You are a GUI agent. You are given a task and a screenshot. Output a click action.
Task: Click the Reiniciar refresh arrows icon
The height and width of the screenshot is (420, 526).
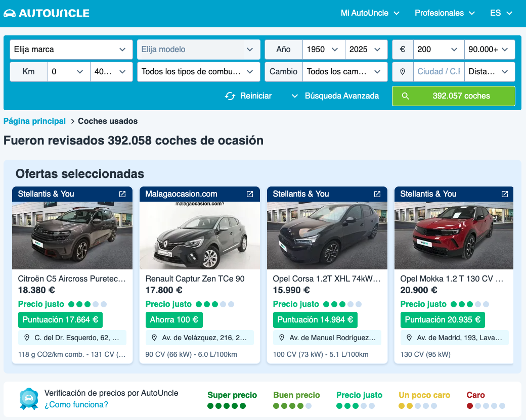point(230,96)
